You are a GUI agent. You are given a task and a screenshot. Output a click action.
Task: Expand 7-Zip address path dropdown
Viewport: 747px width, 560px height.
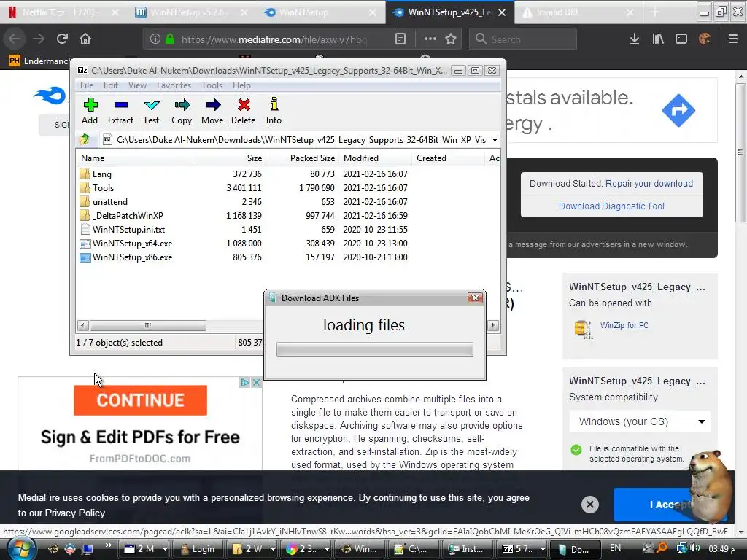(x=495, y=139)
